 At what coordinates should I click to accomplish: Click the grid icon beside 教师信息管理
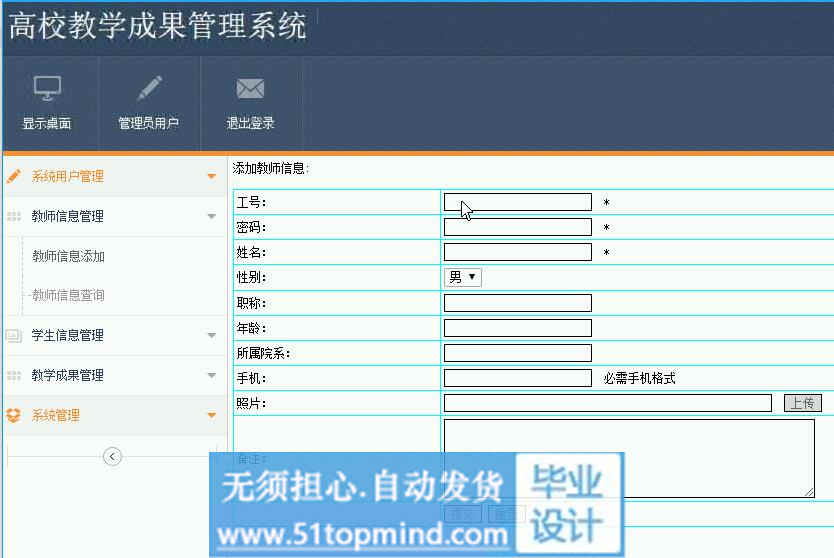point(14,216)
